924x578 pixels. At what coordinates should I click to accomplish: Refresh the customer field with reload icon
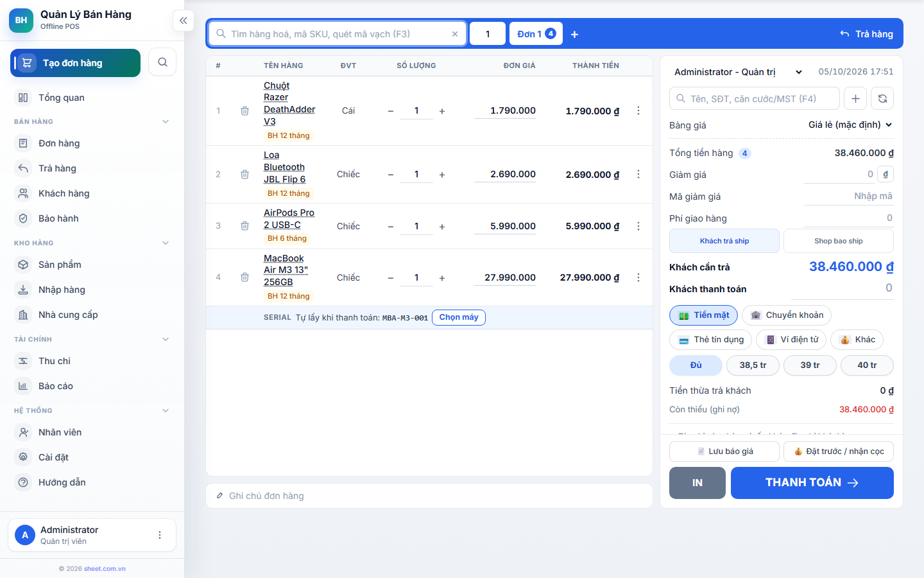coord(882,98)
